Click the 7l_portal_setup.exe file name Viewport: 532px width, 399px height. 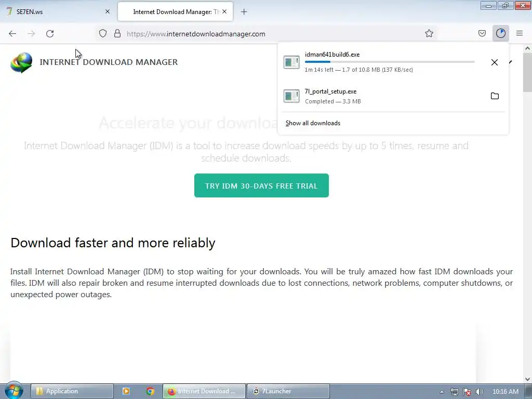tap(330, 91)
